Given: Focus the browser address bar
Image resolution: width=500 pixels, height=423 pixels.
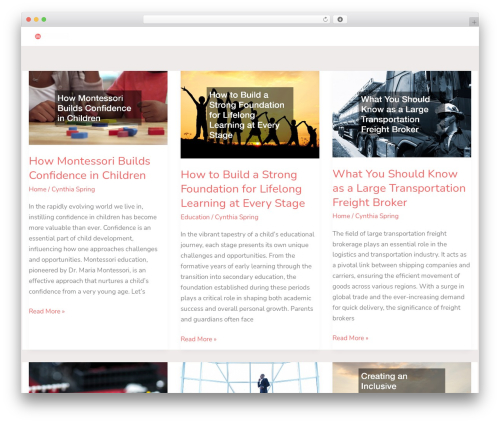Looking at the screenshot, I should (x=237, y=19).
